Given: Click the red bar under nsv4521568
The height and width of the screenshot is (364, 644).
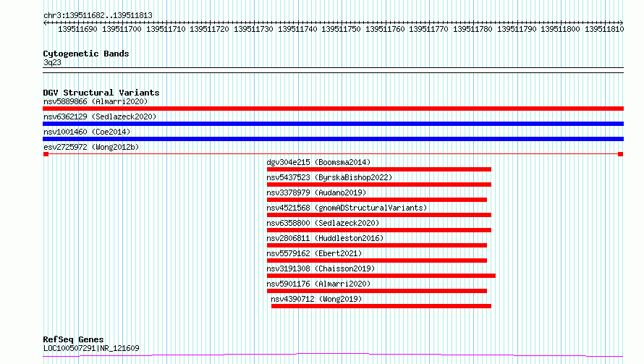Looking at the screenshot, I should point(378,215).
